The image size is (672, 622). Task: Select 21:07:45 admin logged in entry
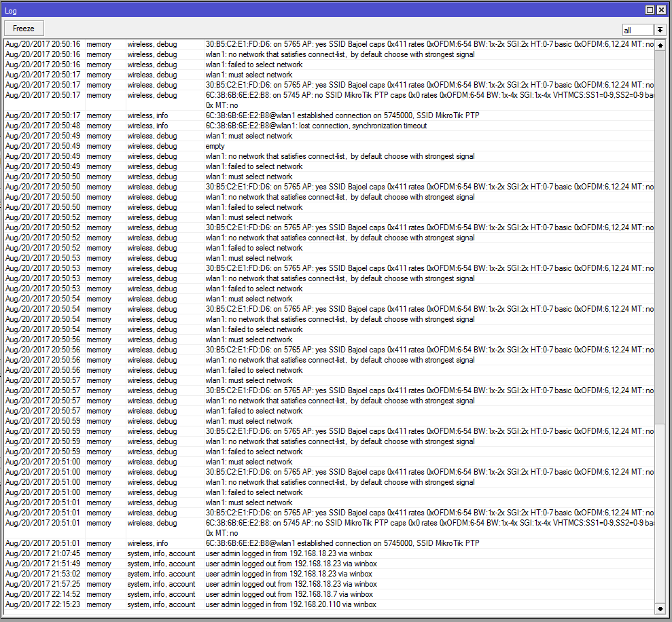[329, 553]
